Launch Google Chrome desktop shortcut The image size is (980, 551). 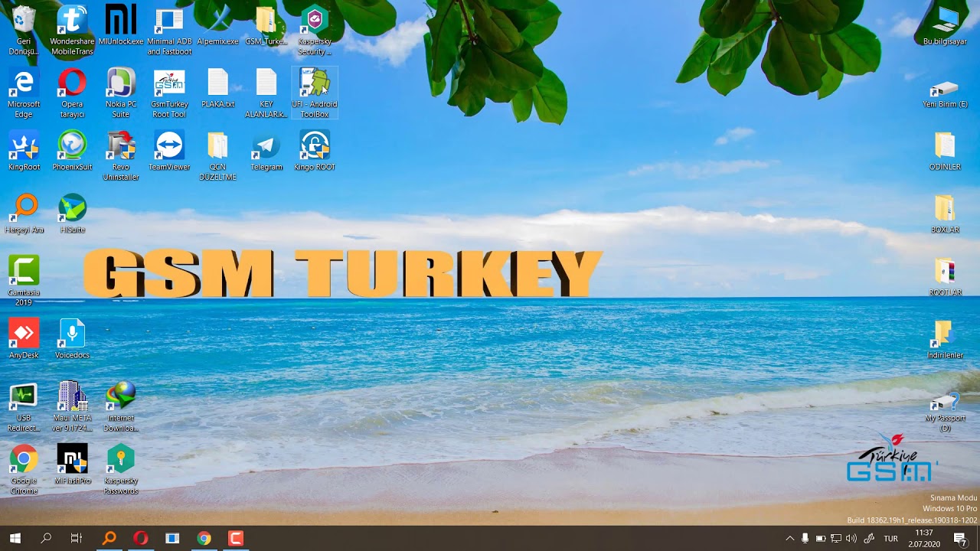coord(24,470)
